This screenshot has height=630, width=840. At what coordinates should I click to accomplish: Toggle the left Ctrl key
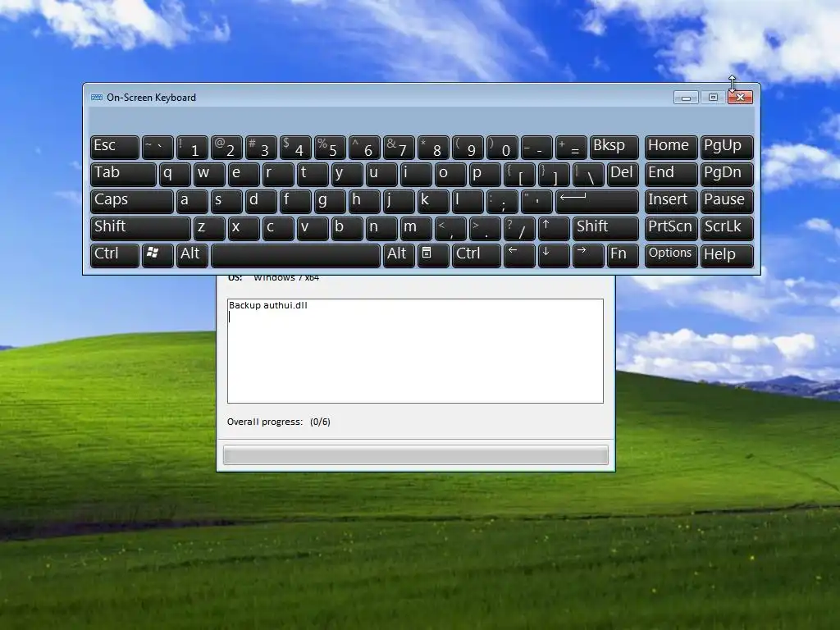(115, 255)
